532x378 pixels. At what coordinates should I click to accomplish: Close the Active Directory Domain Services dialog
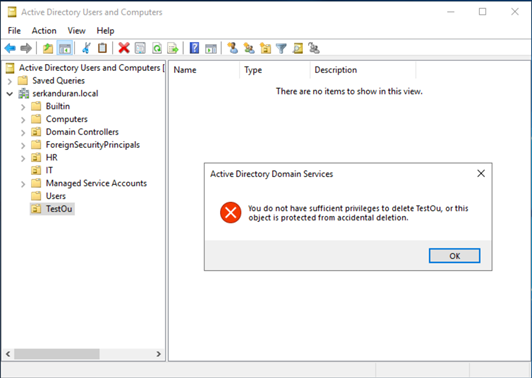(481, 173)
